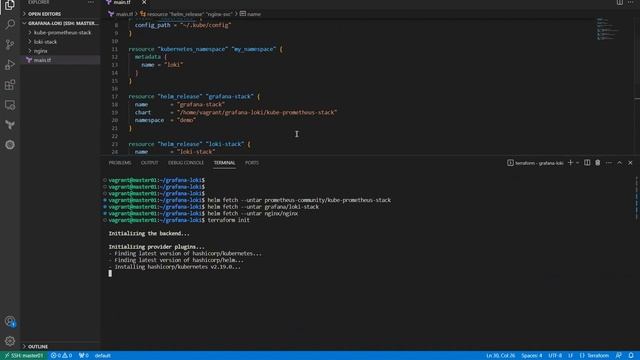Open the Manage settings gear
Screen dimensions: 640x360
coord(10,341)
